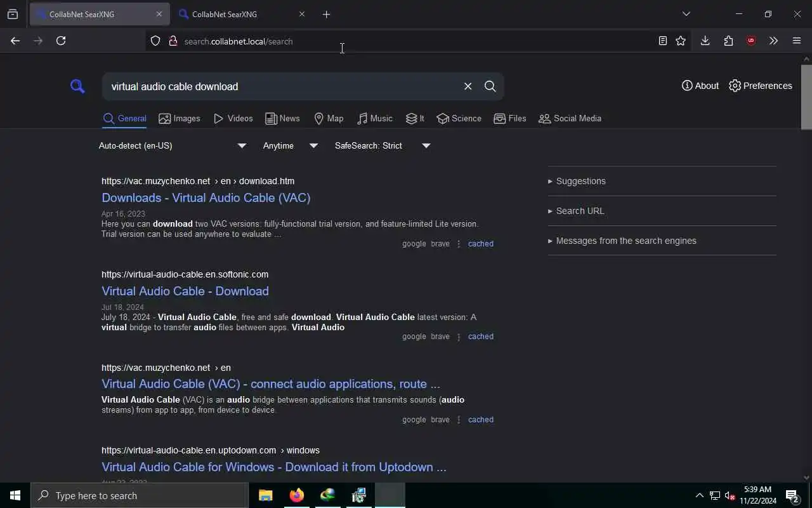Open the Anytime time range dropdown

coord(291,146)
